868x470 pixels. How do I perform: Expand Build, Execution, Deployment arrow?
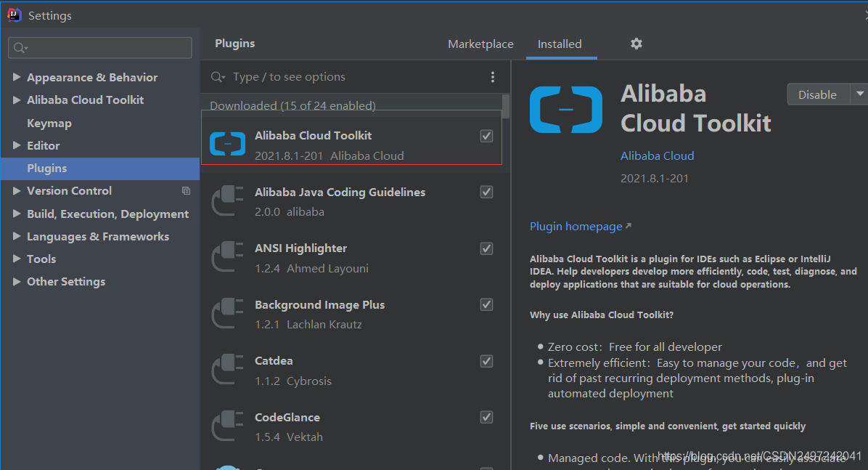[17, 214]
